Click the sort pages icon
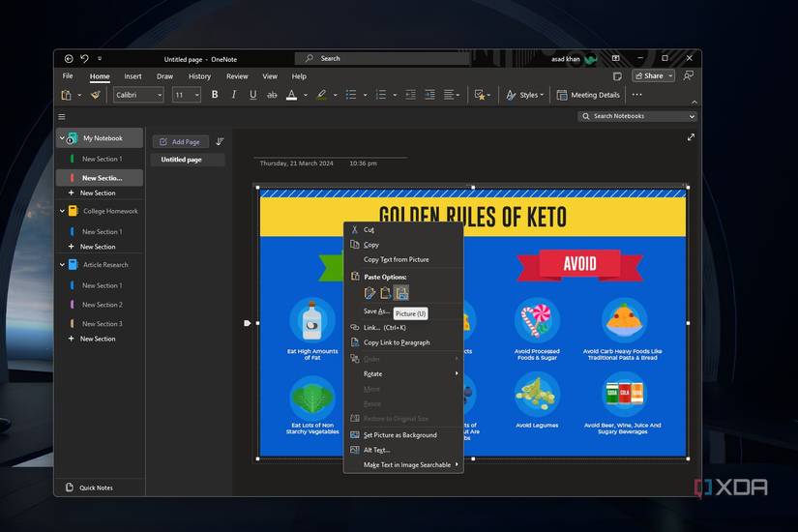798x532 pixels. [220, 141]
